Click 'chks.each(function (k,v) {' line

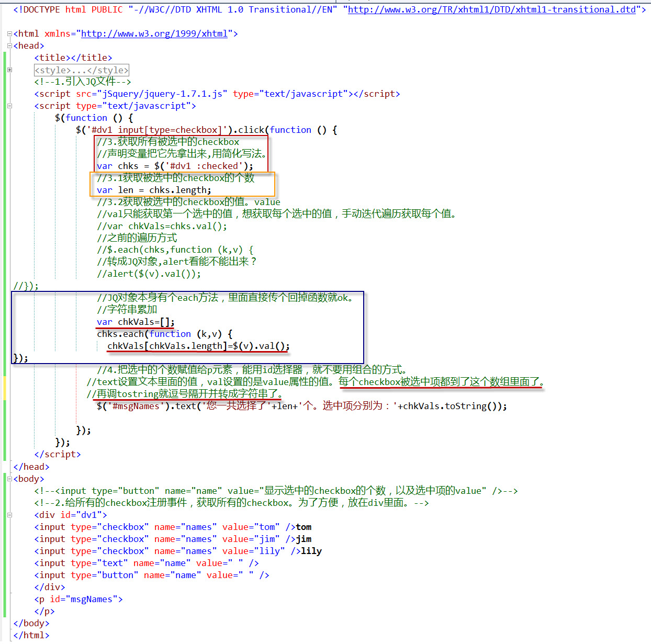point(165,334)
